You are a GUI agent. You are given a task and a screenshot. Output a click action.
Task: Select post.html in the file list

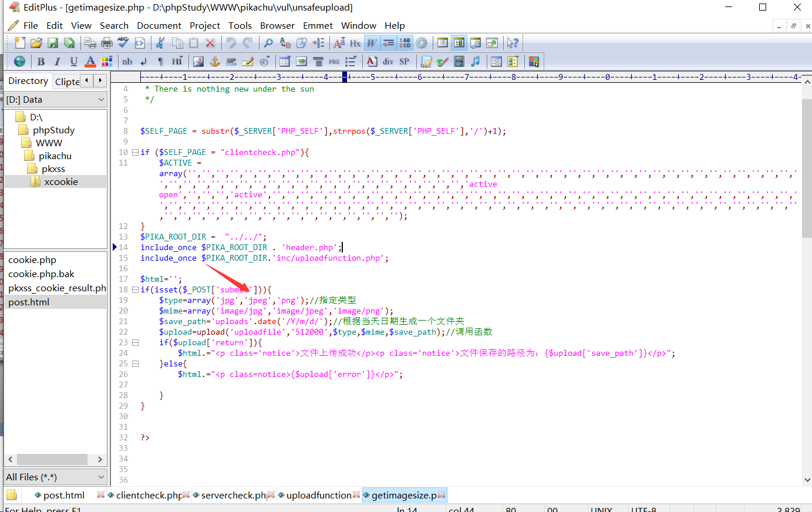click(x=29, y=302)
